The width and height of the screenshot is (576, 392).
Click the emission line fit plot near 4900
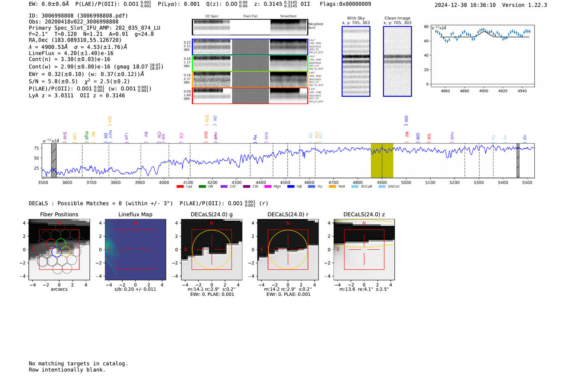coord(482,56)
